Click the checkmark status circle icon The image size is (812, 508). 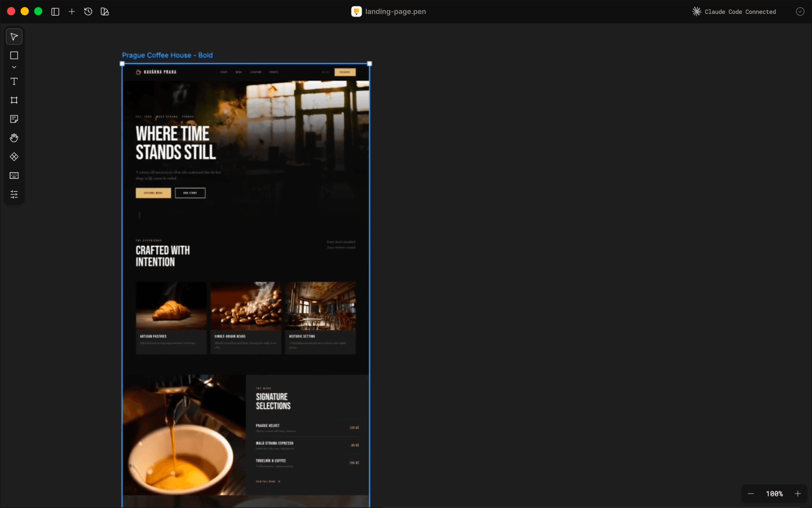coord(800,12)
